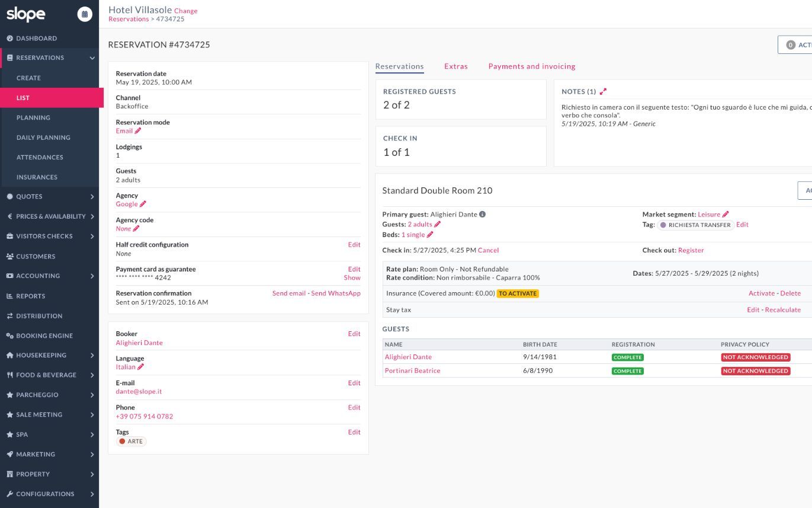Edit reservation mode with pencil icon

click(138, 131)
